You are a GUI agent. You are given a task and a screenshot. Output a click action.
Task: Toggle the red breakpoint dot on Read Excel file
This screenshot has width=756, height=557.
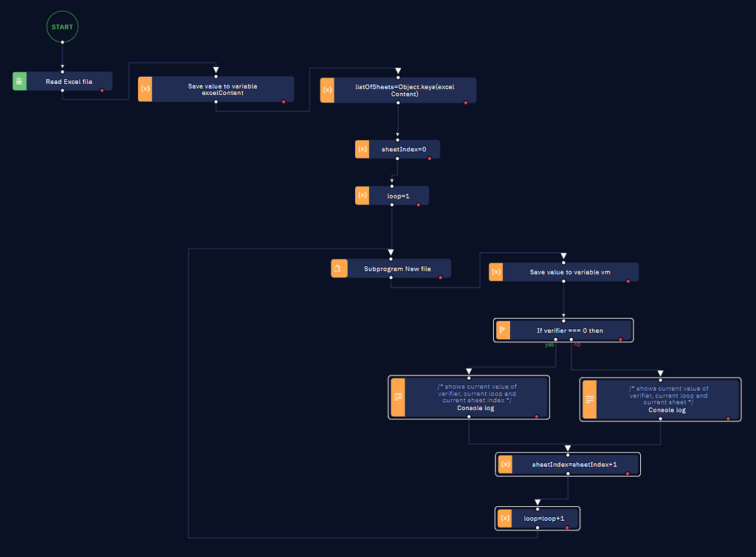pos(101,90)
